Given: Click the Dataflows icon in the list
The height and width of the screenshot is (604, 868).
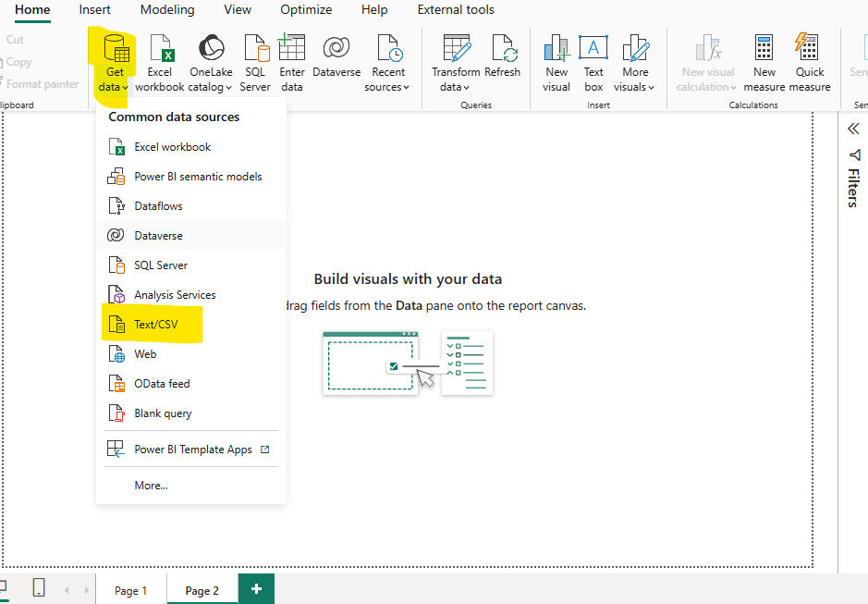Looking at the screenshot, I should (116, 206).
